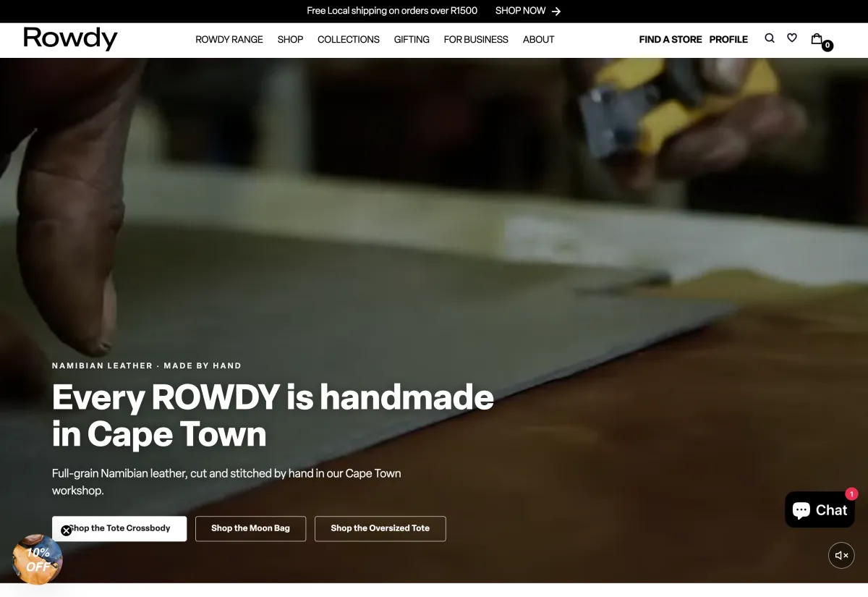Open the COLLECTIONS menu
Image resolution: width=868 pixels, height=597 pixels.
point(349,40)
